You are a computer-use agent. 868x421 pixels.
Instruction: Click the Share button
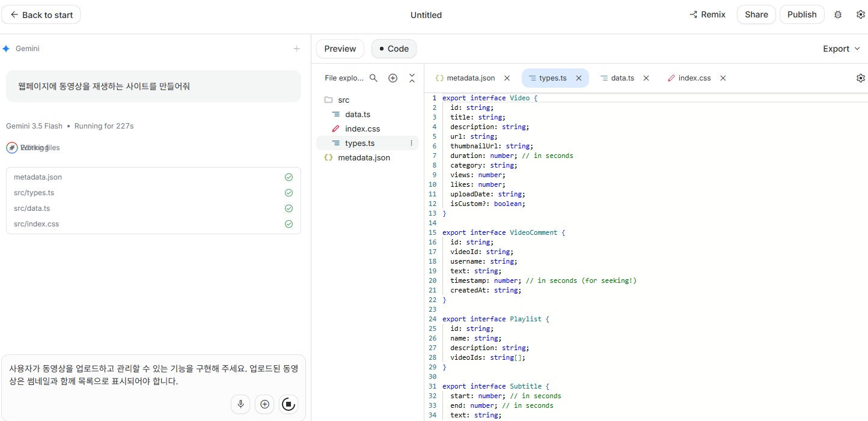[x=756, y=14]
